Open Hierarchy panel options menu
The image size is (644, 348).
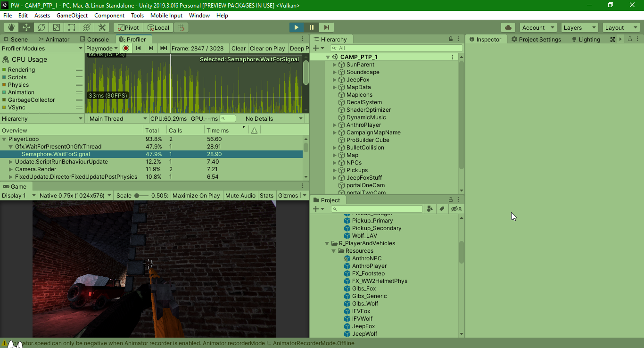tap(459, 39)
